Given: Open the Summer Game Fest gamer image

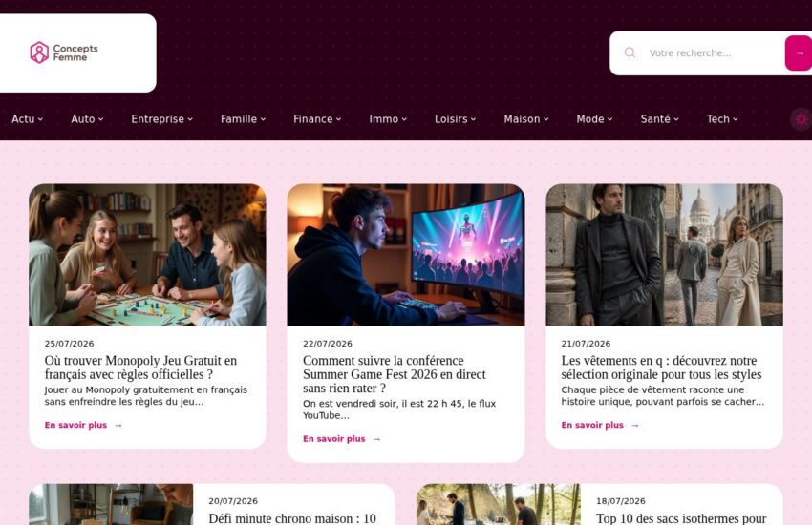Looking at the screenshot, I should [406, 255].
